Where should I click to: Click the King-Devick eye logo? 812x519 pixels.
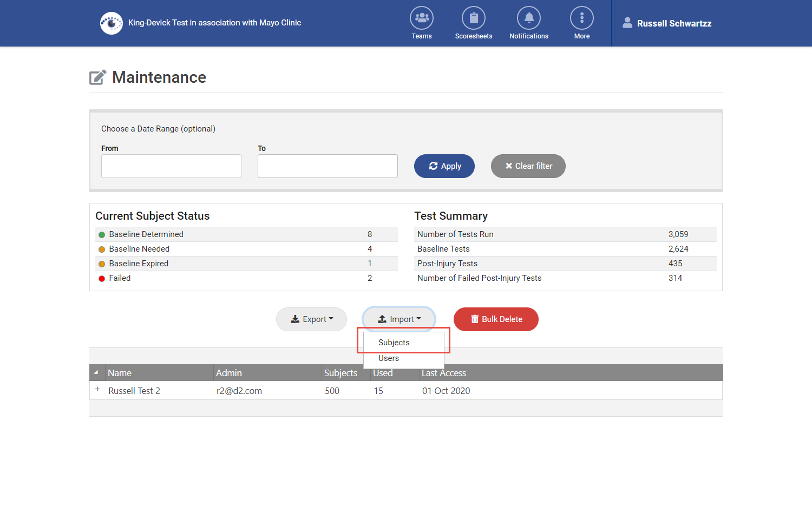pos(112,23)
